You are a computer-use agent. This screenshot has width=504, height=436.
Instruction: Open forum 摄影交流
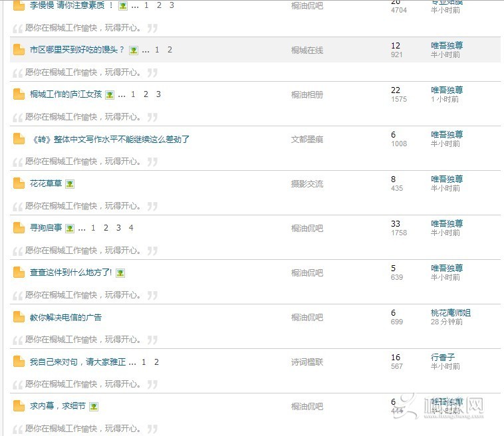click(x=307, y=184)
